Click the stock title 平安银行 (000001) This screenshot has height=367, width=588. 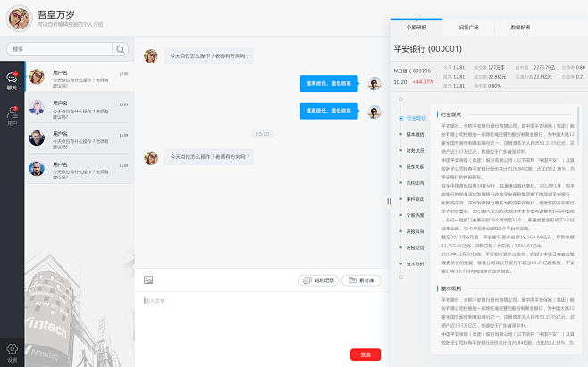point(427,49)
